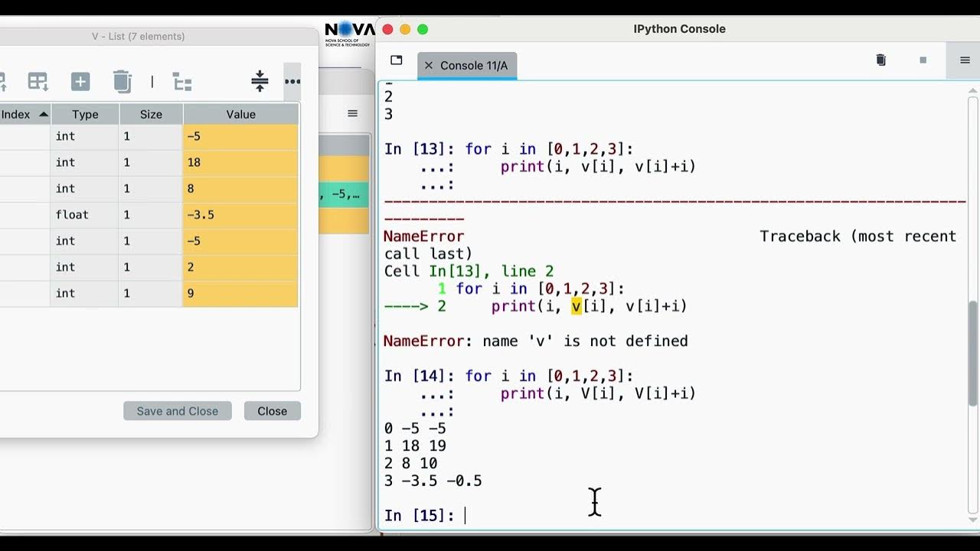Click the Type column header

pyautogui.click(x=85, y=114)
